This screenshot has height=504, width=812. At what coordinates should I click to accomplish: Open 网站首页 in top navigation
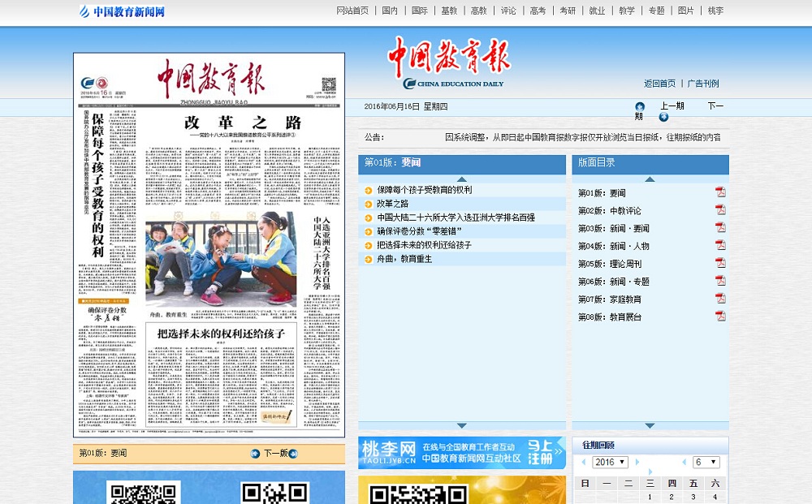click(352, 11)
